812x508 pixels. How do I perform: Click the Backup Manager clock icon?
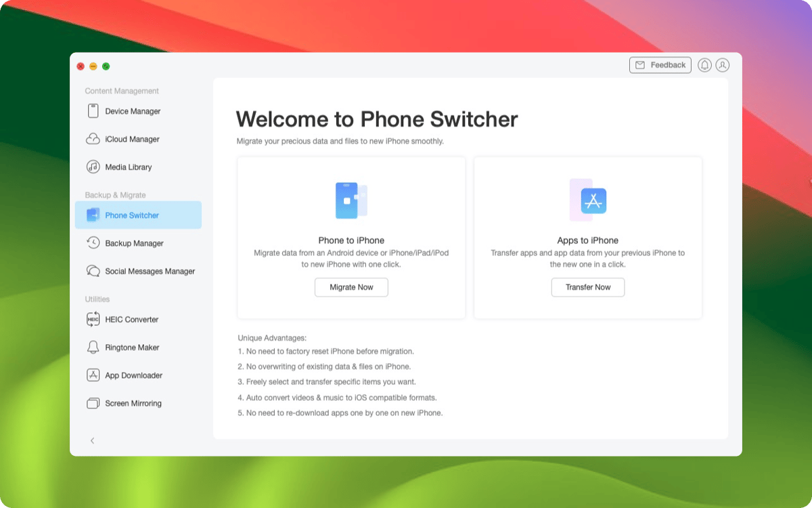coord(93,243)
